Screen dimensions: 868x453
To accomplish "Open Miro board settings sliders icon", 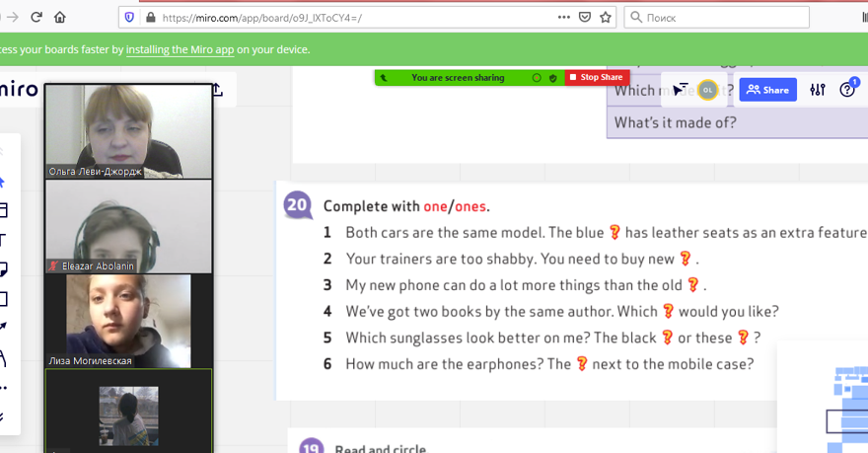I will coord(817,90).
